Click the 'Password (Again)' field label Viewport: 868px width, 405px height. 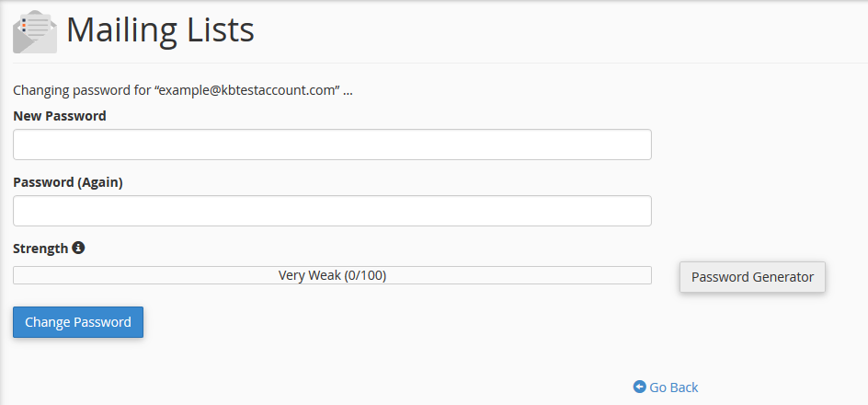coord(68,182)
